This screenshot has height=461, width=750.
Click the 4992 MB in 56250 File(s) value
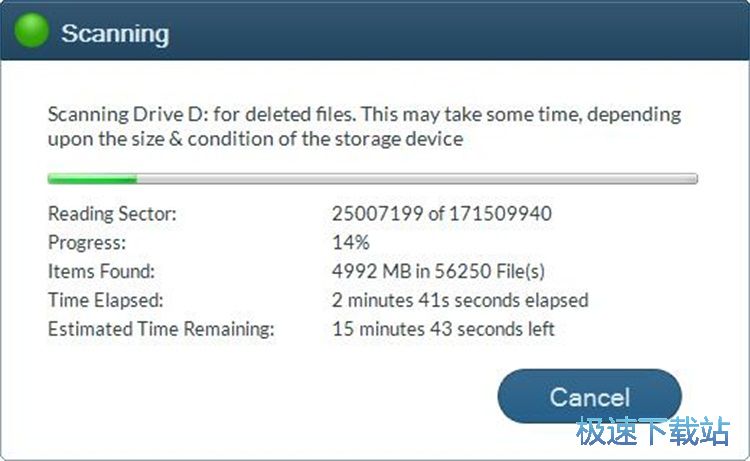(438, 271)
